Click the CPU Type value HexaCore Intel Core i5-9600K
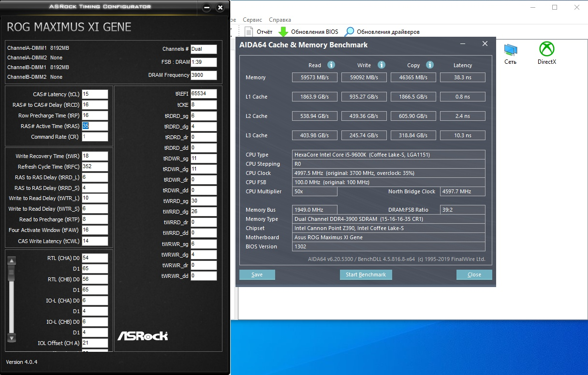The height and width of the screenshot is (375, 588). (389, 155)
